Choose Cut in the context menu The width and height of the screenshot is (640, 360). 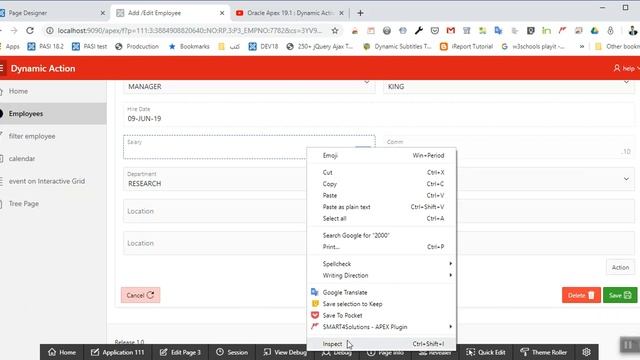click(x=381, y=173)
